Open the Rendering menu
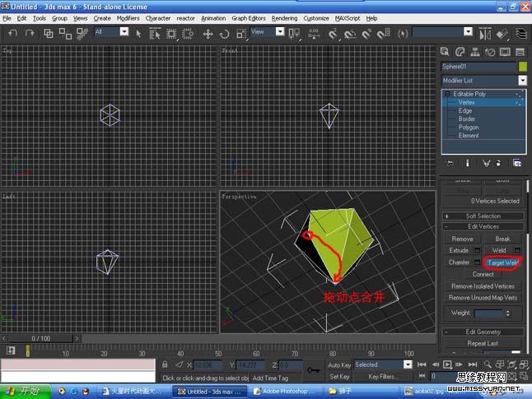This screenshot has height=399, width=532. pos(284,18)
